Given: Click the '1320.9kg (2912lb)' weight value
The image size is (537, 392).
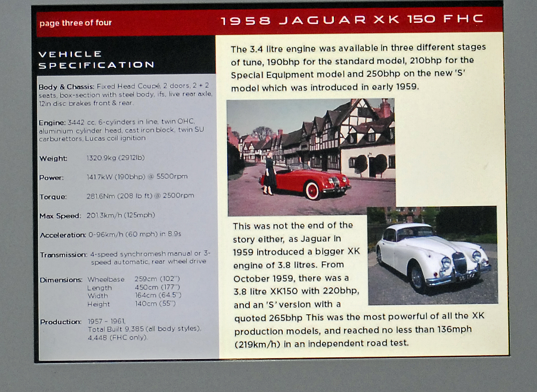Looking at the screenshot, I should (116, 158).
